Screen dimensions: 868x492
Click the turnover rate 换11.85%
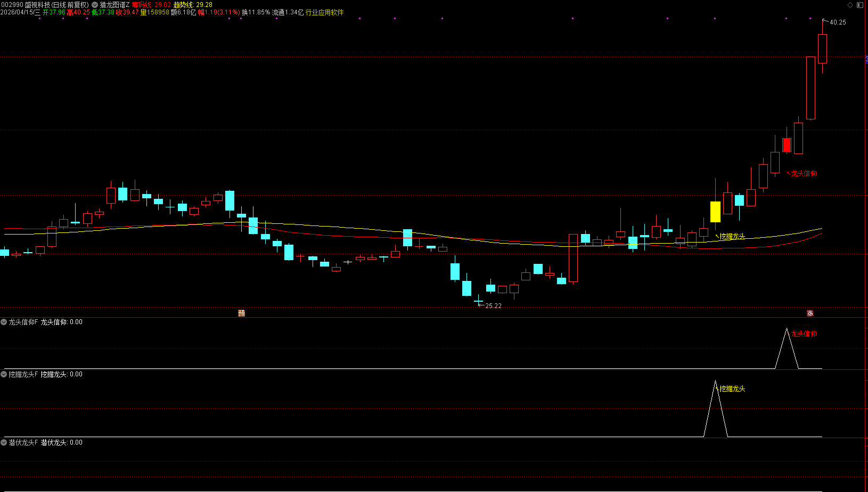(256, 12)
